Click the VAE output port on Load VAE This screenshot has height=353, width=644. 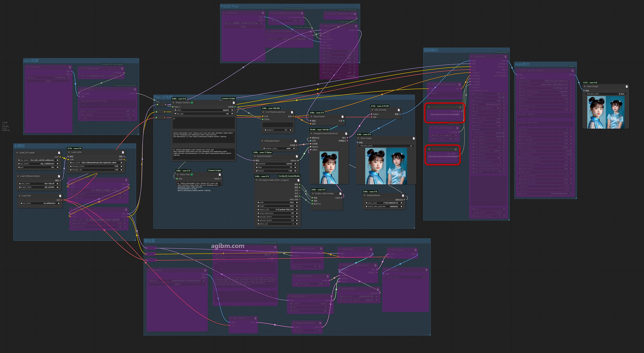(61, 200)
